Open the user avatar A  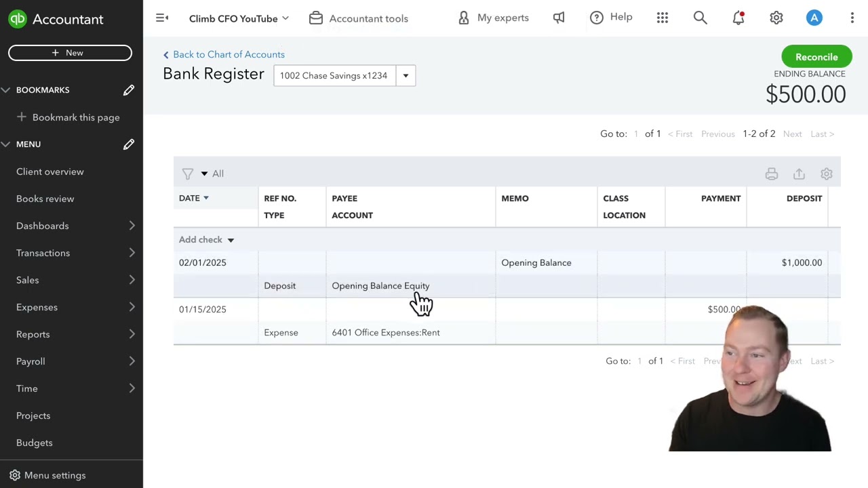[x=814, y=18]
